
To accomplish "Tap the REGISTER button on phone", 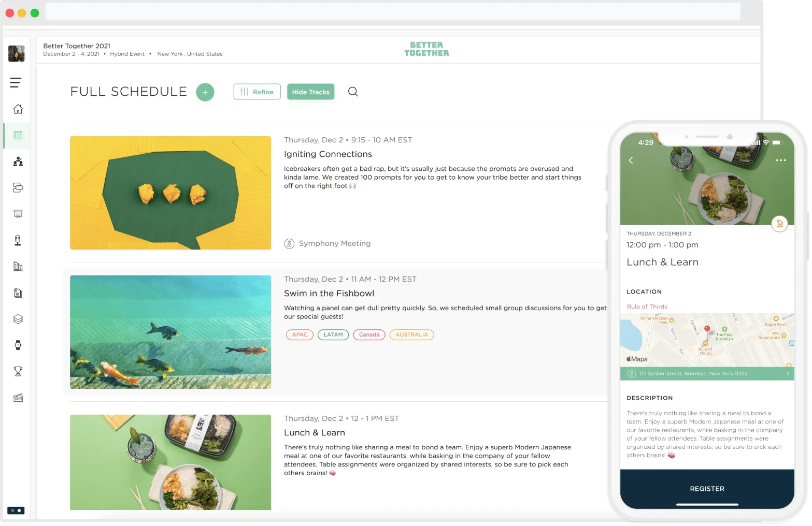I will click(x=707, y=489).
